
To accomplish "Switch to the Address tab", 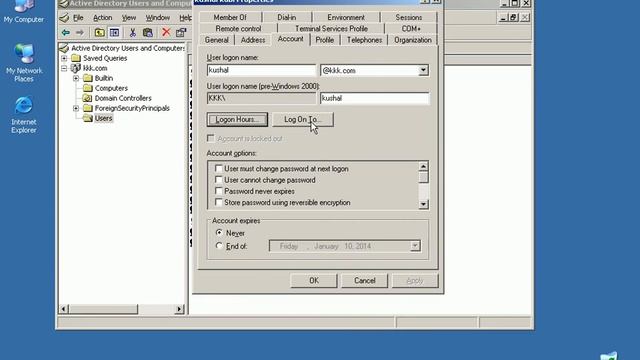I will tap(253, 40).
